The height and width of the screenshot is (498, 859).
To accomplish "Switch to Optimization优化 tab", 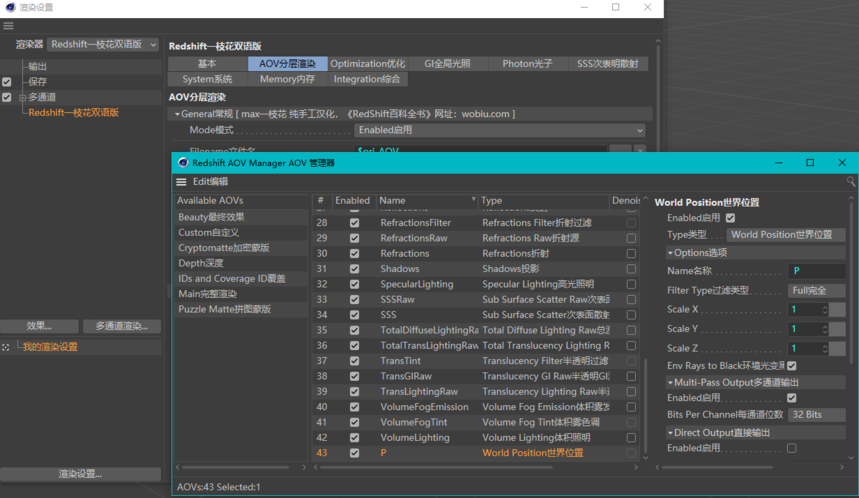I will [x=367, y=64].
